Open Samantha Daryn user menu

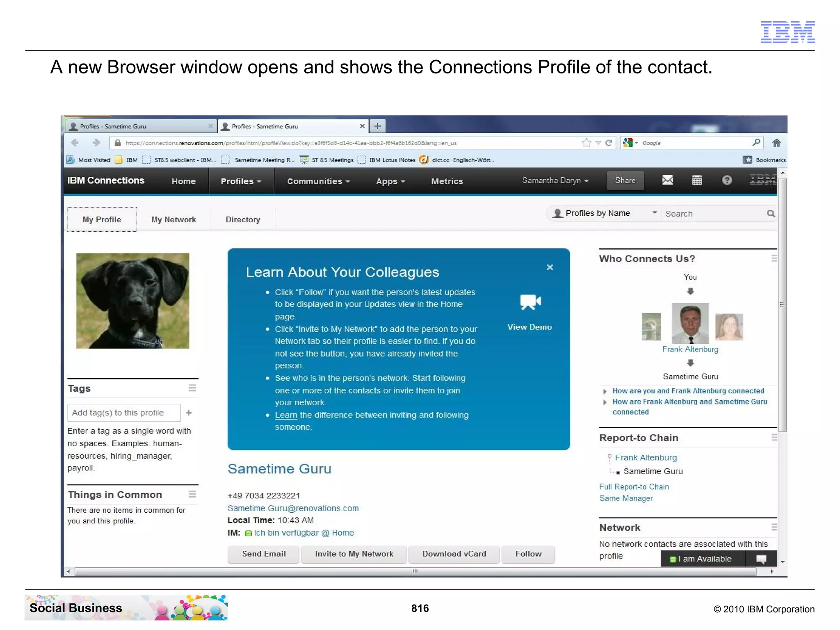pyautogui.click(x=555, y=180)
